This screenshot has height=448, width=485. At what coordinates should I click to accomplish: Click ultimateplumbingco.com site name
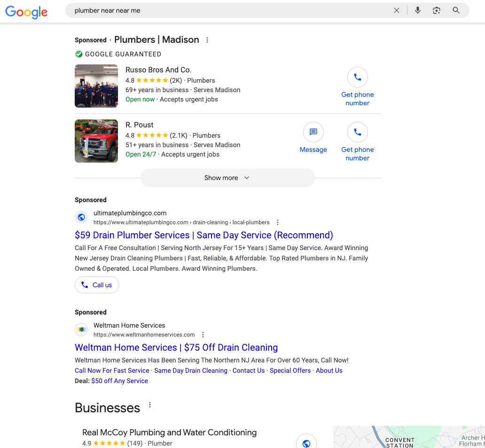coord(130,213)
